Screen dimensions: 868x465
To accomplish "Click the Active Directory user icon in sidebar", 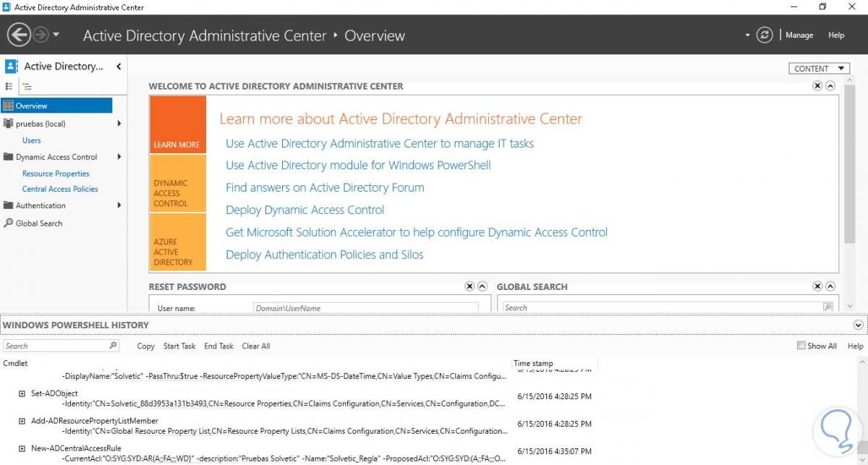I will (11, 66).
